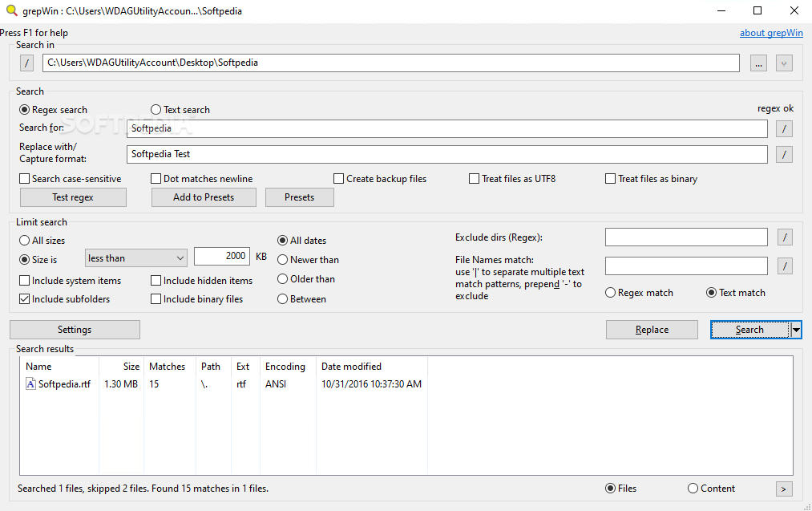Screen dimensions: 812x511
Task: Expand the search path history dropdown arrow
Action: 784,63
